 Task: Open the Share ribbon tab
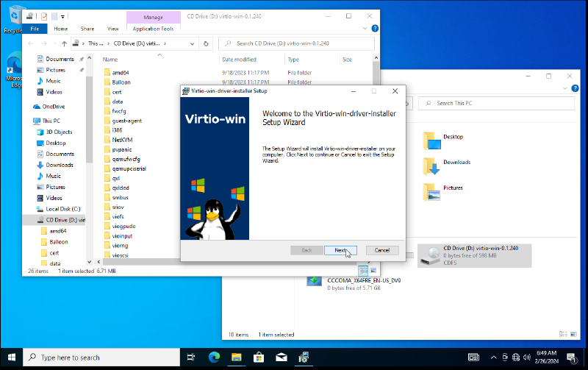point(87,29)
